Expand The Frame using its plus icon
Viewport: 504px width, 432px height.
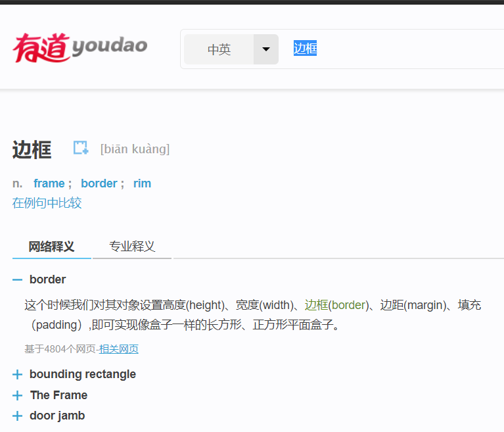pyautogui.click(x=17, y=396)
